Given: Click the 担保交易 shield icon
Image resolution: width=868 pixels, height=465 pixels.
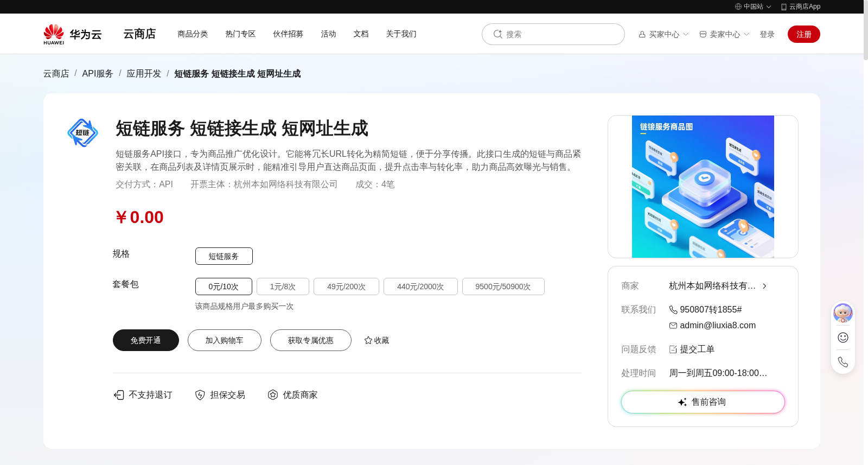Looking at the screenshot, I should click(200, 395).
